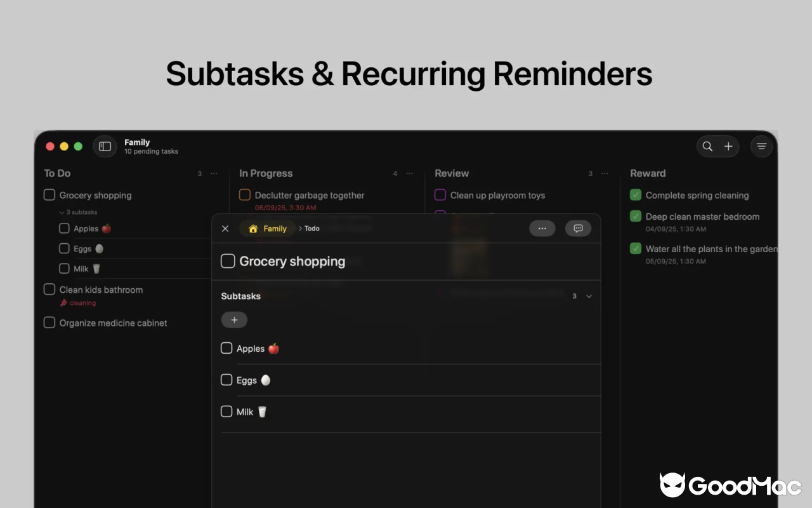
Task: Check Apples subtask in detail panel
Action: coord(226,348)
